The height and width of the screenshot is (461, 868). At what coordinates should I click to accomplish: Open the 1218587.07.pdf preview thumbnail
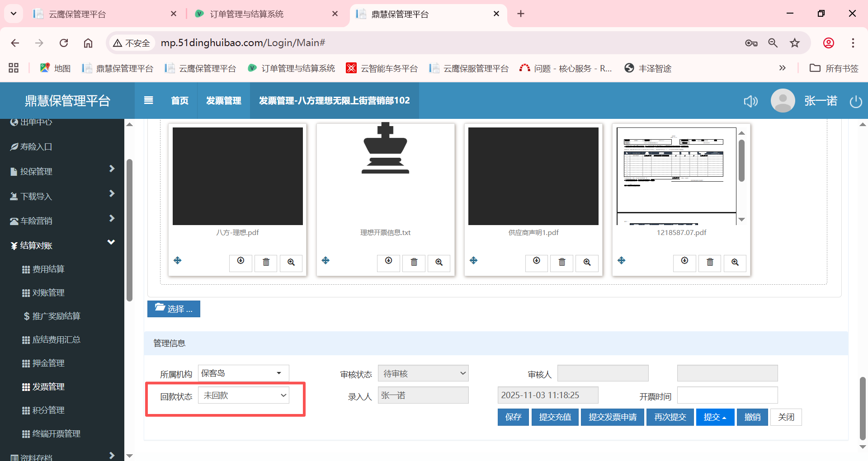(x=677, y=176)
